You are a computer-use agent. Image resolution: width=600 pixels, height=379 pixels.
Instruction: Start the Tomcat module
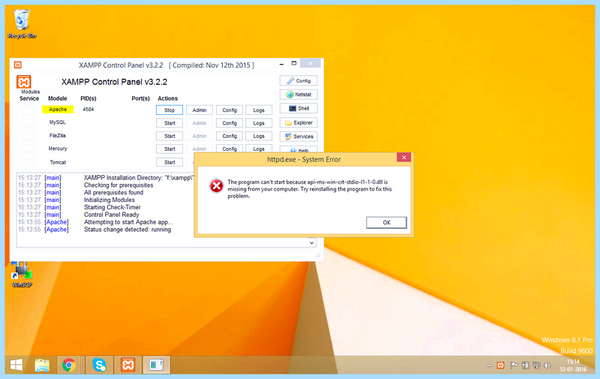point(169,162)
